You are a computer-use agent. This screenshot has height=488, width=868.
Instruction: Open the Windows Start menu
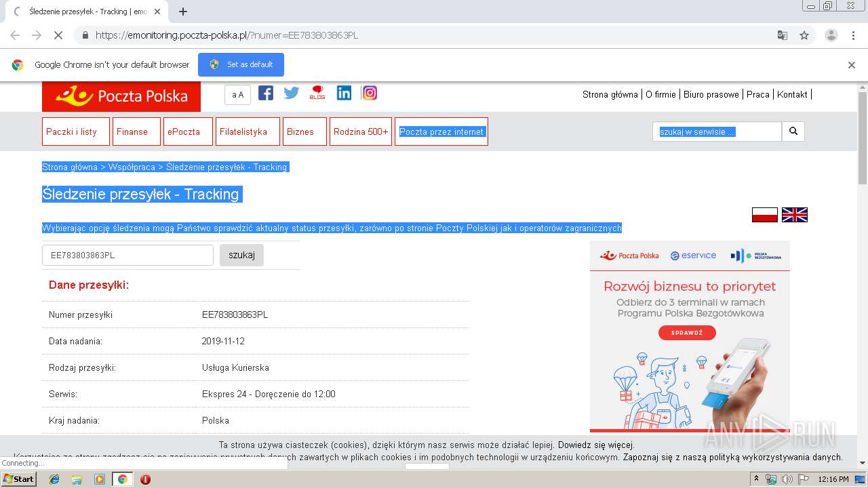click(x=18, y=479)
